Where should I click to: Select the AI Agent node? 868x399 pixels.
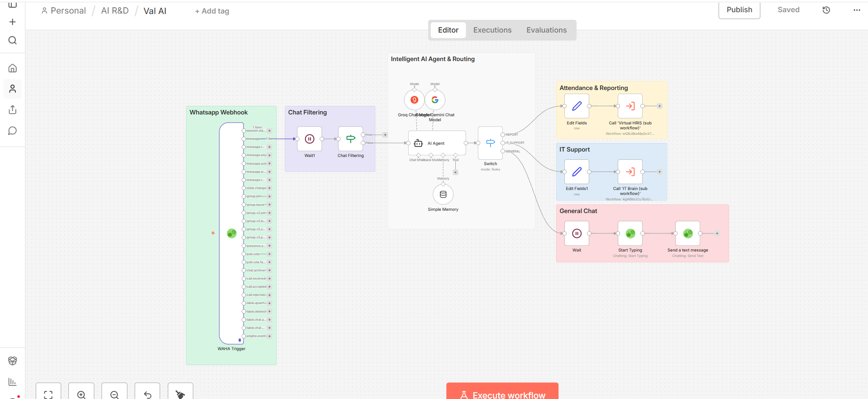pos(437,143)
